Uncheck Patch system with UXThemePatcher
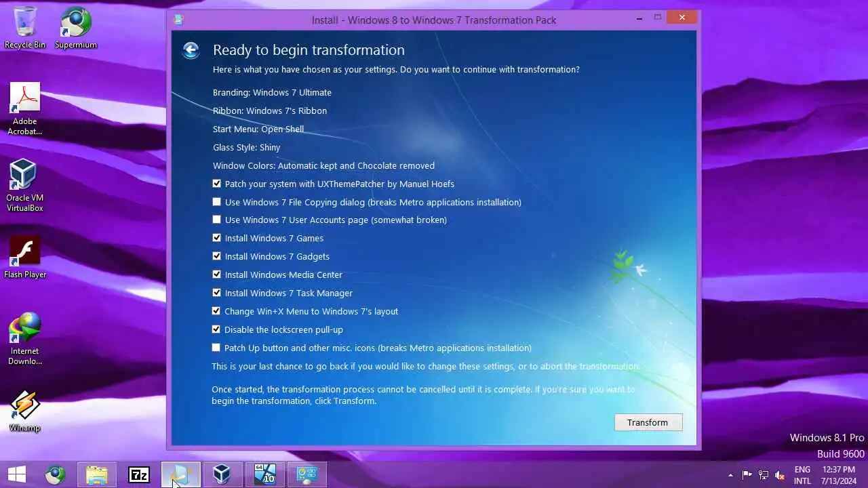Image resolution: width=868 pixels, height=488 pixels. [x=217, y=184]
